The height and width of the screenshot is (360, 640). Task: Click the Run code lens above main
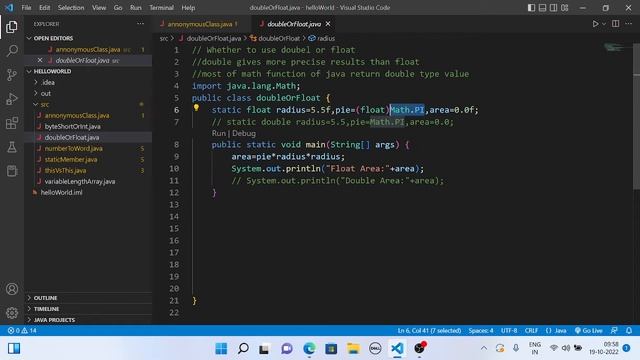[x=218, y=133]
